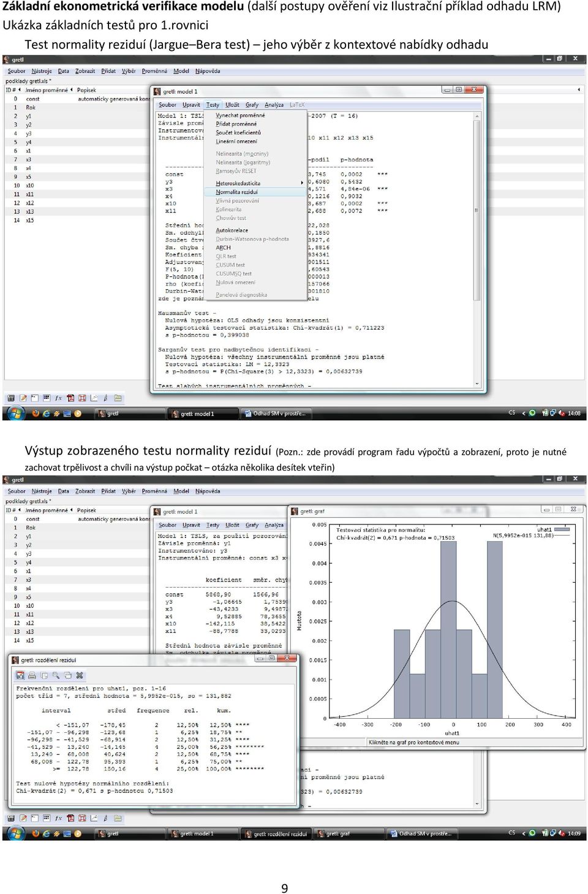Click arrow by Jméno proměnné header, second screenshot

coord(71,510)
